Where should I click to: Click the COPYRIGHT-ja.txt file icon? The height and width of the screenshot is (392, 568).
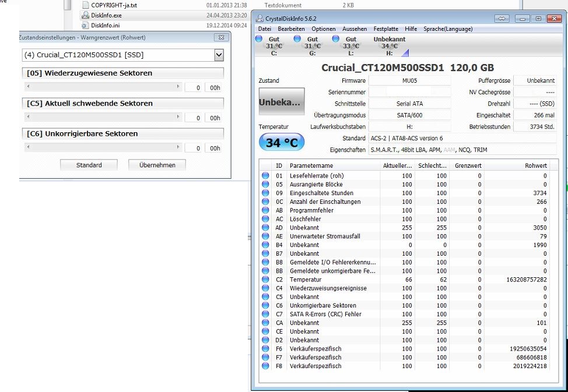tap(85, 5)
